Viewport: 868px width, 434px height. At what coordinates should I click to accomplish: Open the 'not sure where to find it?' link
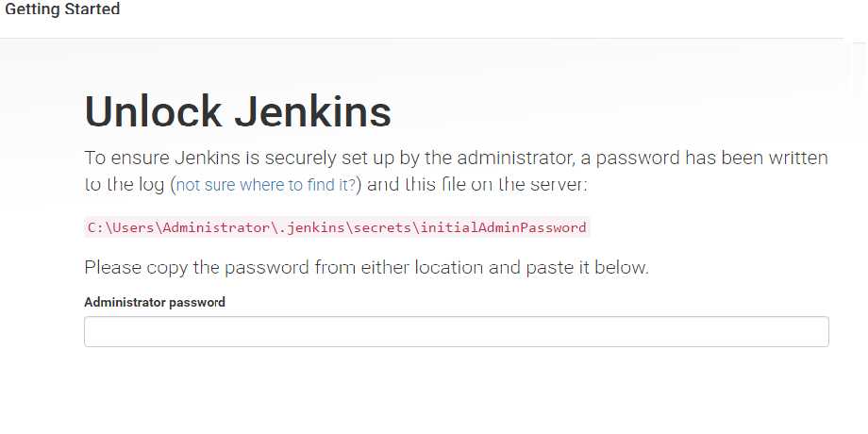pyautogui.click(x=266, y=185)
